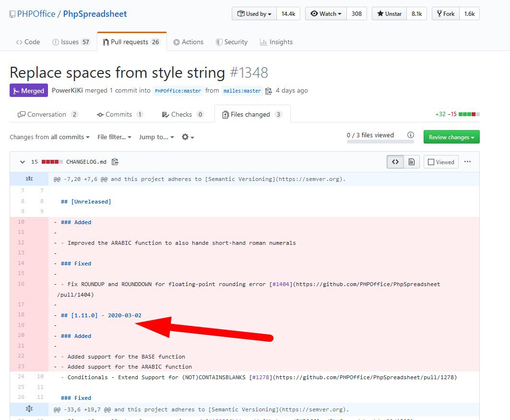The width and height of the screenshot is (510, 420).
Task: Open the Commits tab
Action: coord(119,115)
